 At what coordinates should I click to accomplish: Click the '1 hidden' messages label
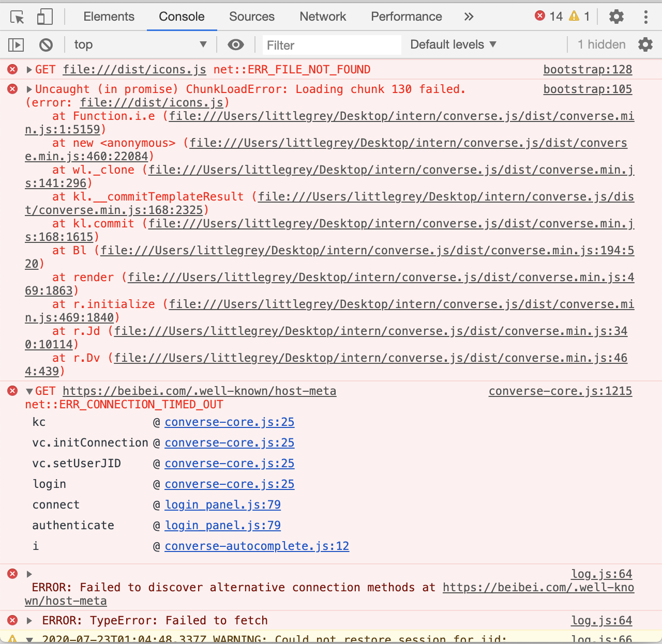pyautogui.click(x=601, y=44)
